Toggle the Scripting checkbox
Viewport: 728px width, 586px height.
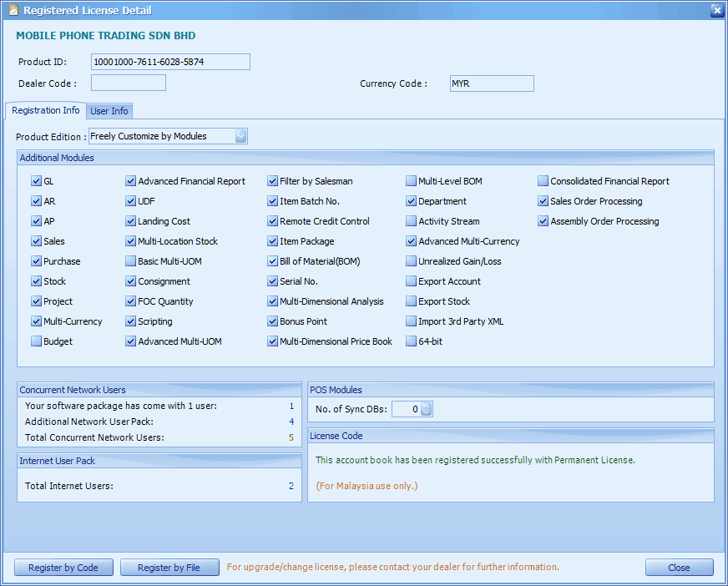click(x=130, y=321)
